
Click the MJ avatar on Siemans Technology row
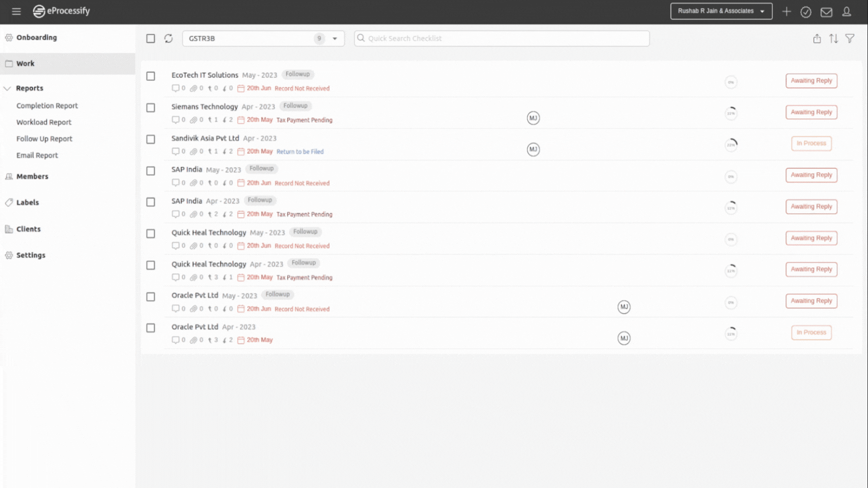pyautogui.click(x=533, y=118)
